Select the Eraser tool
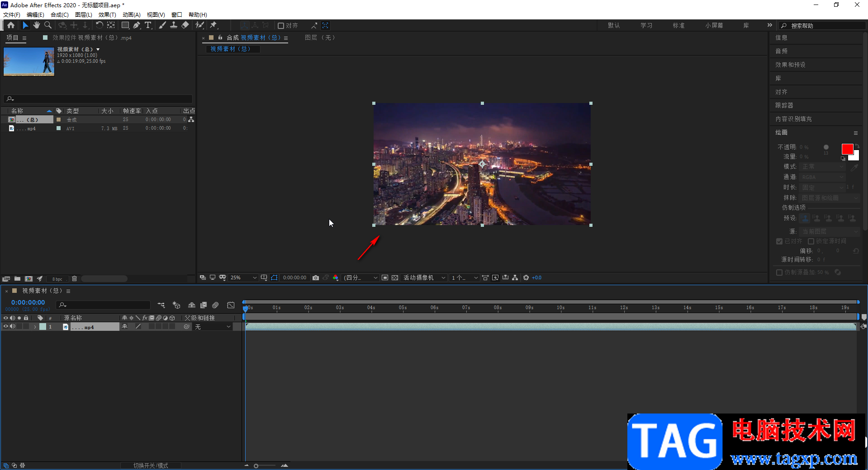Image resolution: width=868 pixels, height=470 pixels. 185,25
